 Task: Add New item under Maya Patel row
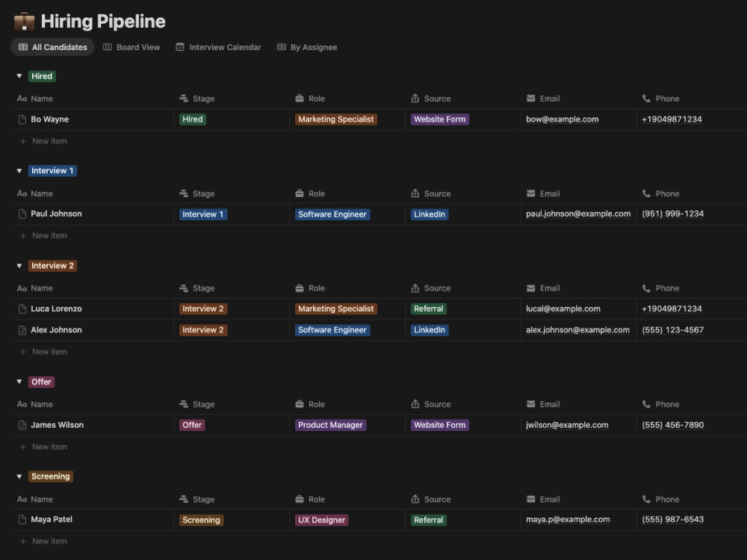pos(43,541)
